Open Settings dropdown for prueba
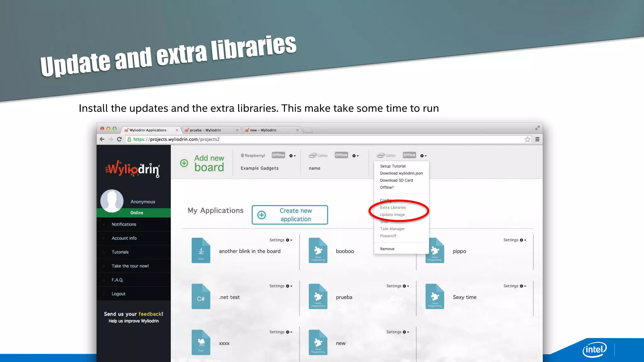This screenshot has width=644, height=362. coord(398,286)
